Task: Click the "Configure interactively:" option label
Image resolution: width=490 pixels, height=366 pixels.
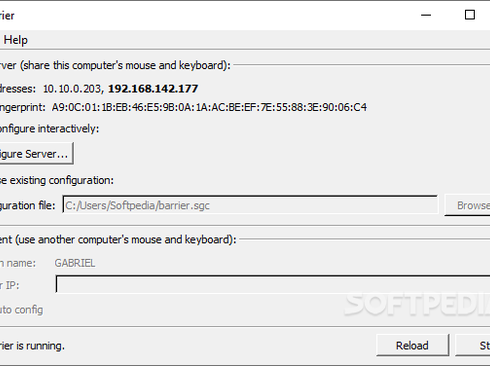Action: tap(49, 129)
